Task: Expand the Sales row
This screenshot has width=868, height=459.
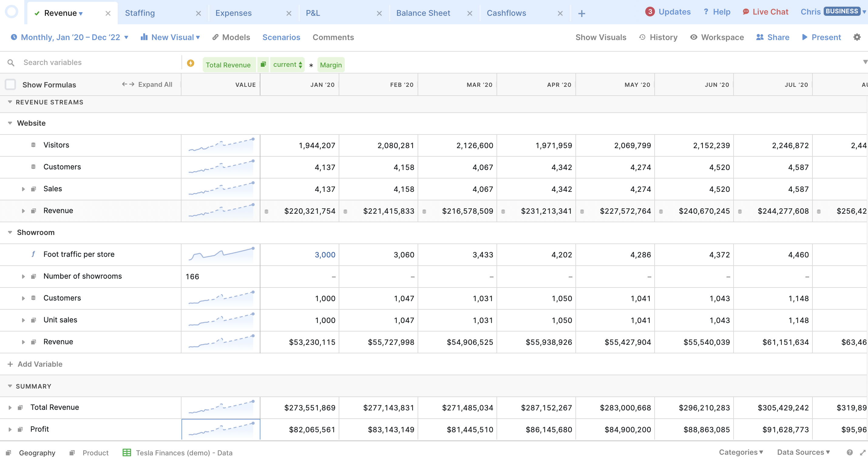Action: tap(23, 189)
